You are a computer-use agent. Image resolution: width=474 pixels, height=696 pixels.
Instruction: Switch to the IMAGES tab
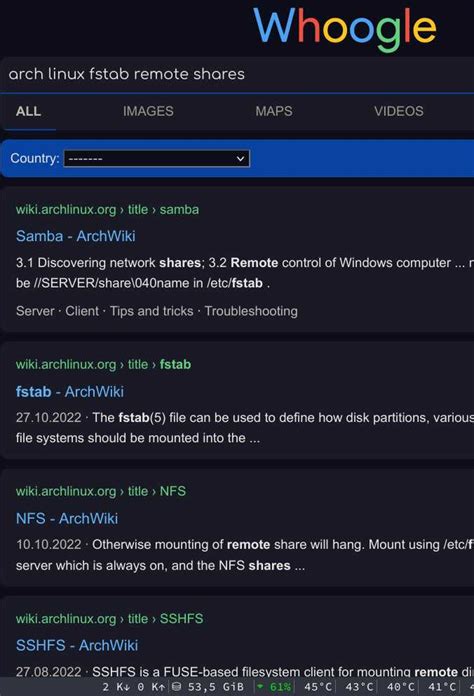click(148, 111)
